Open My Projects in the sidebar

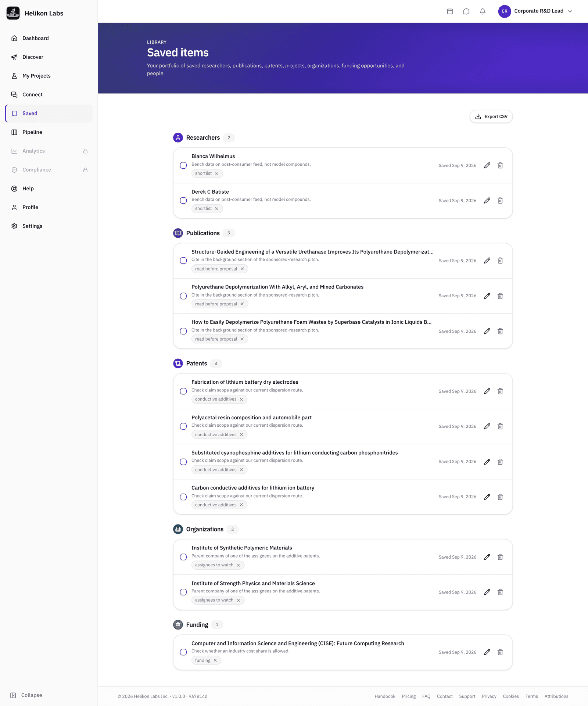[49, 76]
